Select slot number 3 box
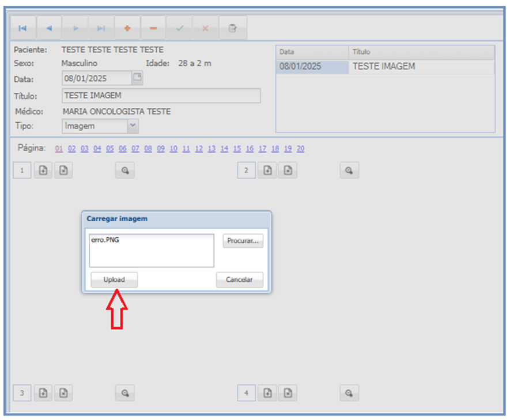The height and width of the screenshot is (420, 510). tap(22, 393)
